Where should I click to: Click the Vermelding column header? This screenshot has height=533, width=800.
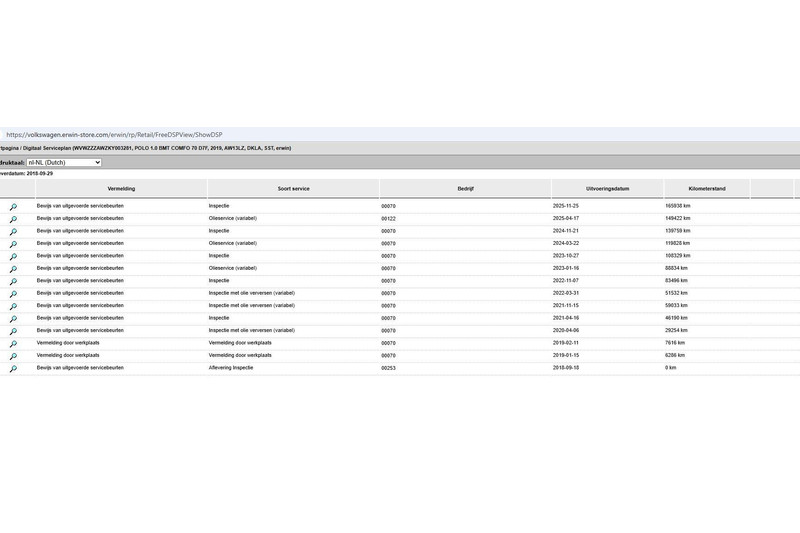click(122, 188)
